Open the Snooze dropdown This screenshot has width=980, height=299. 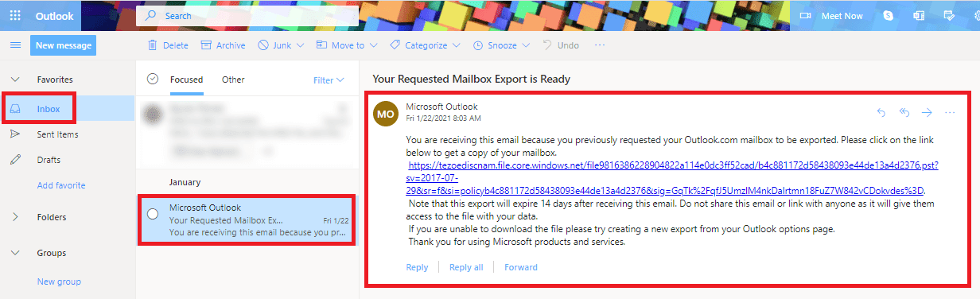pyautogui.click(x=502, y=45)
